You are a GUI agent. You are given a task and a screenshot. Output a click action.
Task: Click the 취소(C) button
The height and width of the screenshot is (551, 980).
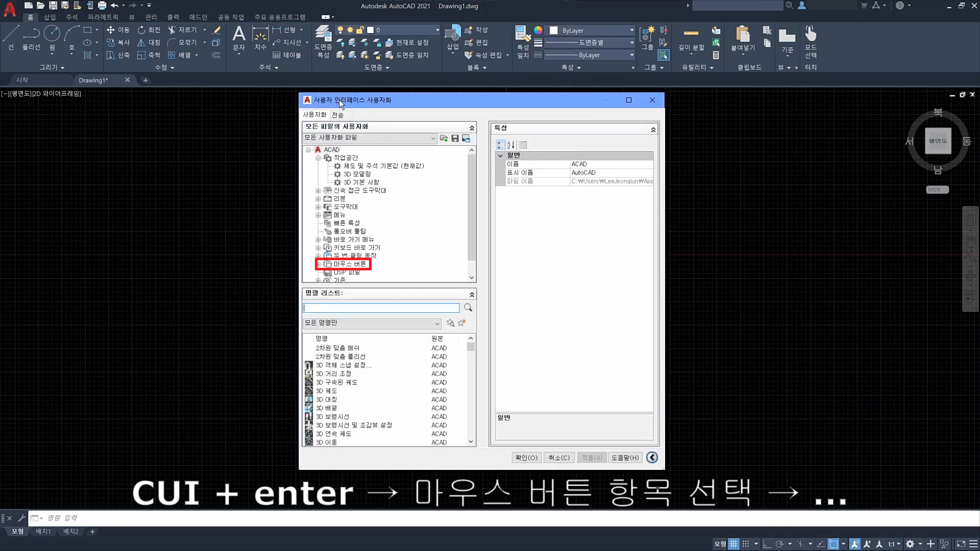coord(559,458)
